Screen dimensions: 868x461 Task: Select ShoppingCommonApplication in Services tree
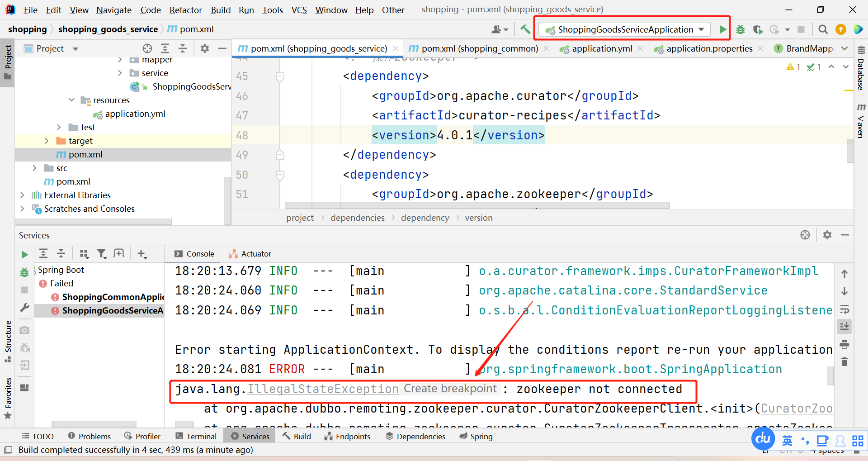coord(108,297)
